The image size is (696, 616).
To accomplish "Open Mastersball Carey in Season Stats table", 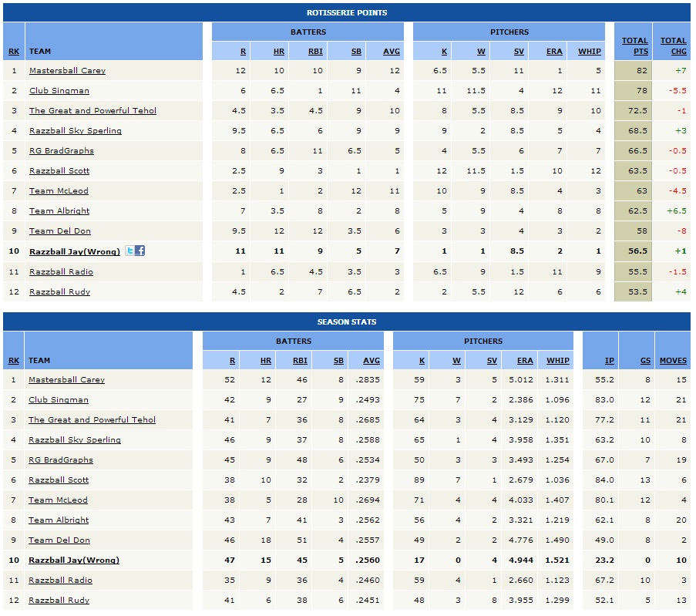I will pos(66,380).
